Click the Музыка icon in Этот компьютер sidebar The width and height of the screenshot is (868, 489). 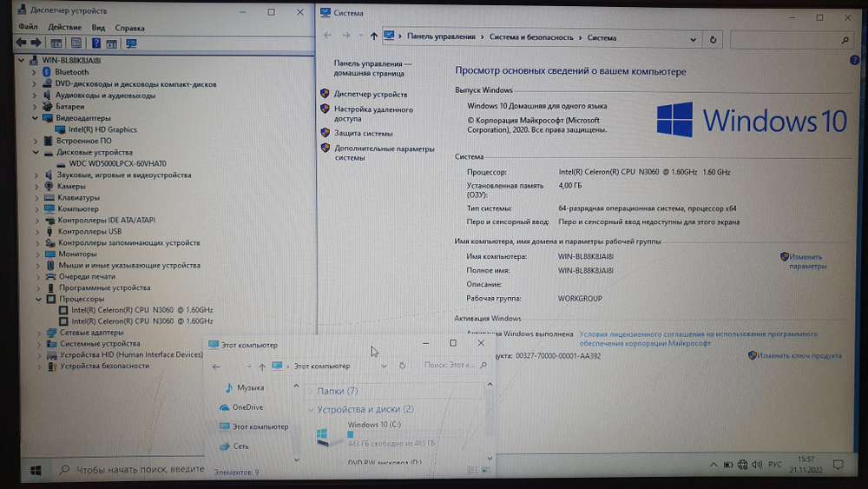228,387
